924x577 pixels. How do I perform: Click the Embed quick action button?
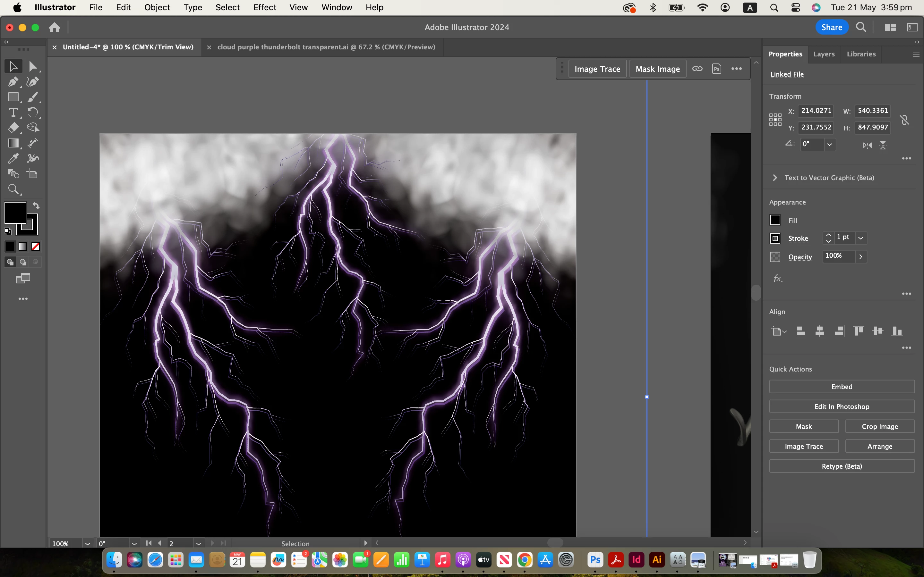(842, 387)
